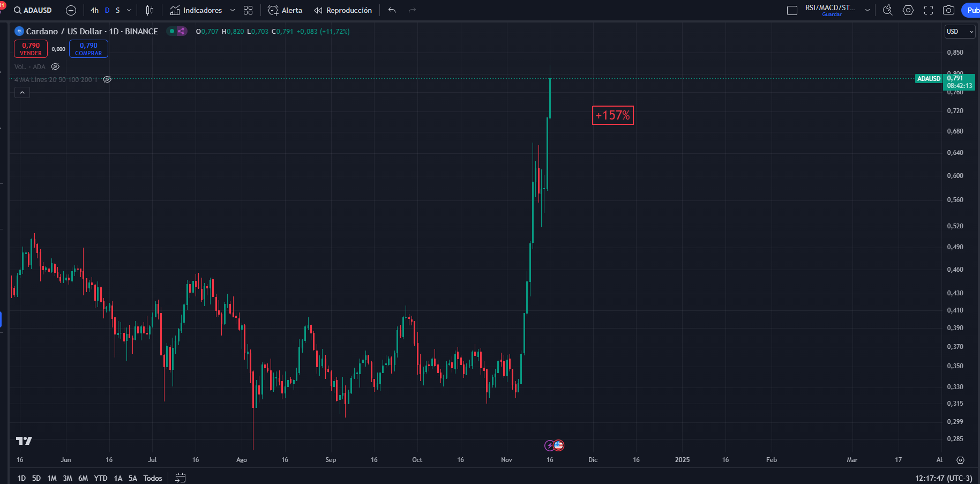980x484 pixels.
Task: Open the layout grid selector icon
Action: (248, 10)
